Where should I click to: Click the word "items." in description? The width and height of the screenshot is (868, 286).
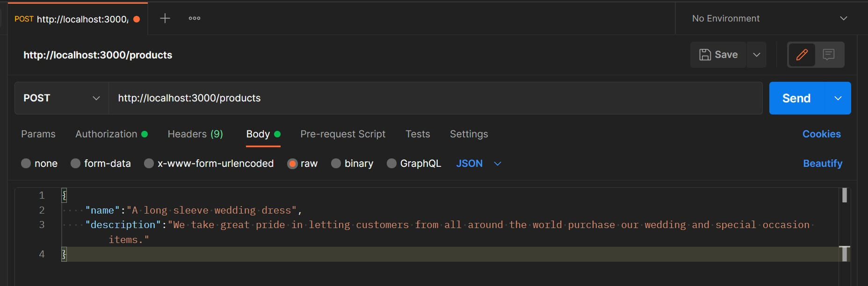point(126,240)
